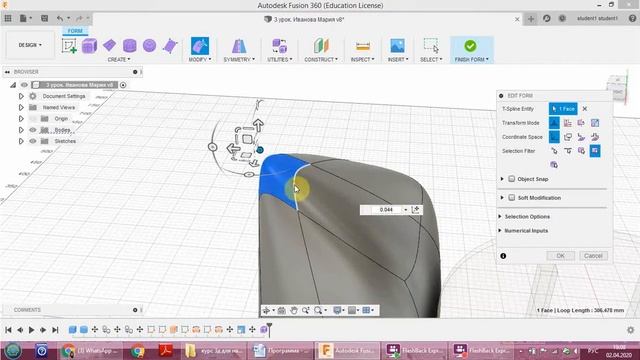Viewport: 640px width, 360px height.
Task: Click the Select tool icon
Action: (x=431, y=46)
